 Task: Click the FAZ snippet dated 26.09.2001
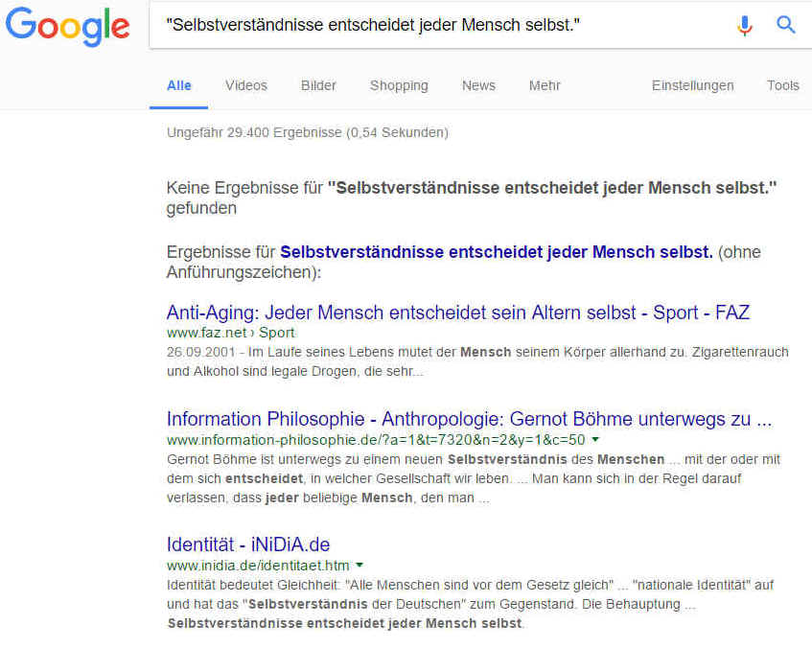pos(477,361)
